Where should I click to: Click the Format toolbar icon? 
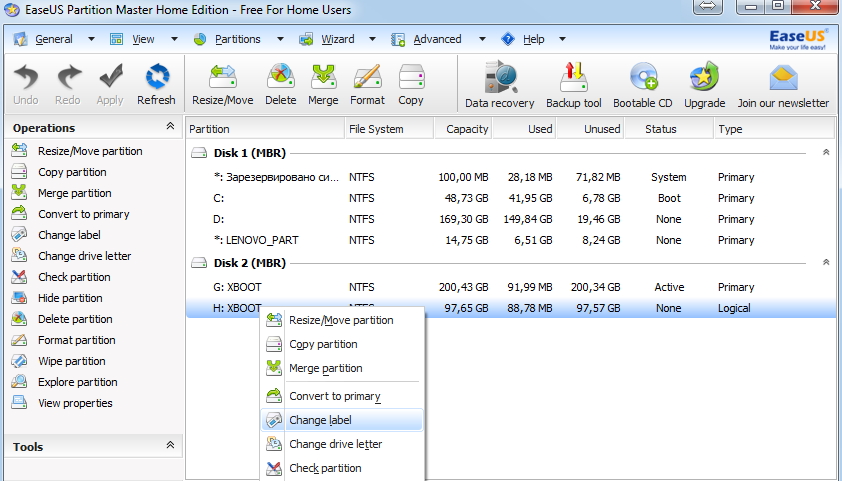pyautogui.click(x=367, y=77)
